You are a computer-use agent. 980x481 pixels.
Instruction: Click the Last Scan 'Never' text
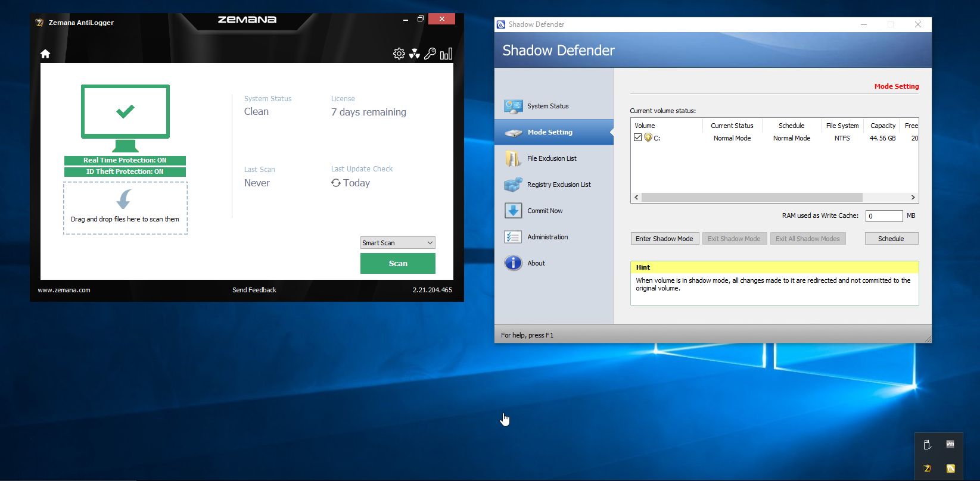pyautogui.click(x=257, y=183)
